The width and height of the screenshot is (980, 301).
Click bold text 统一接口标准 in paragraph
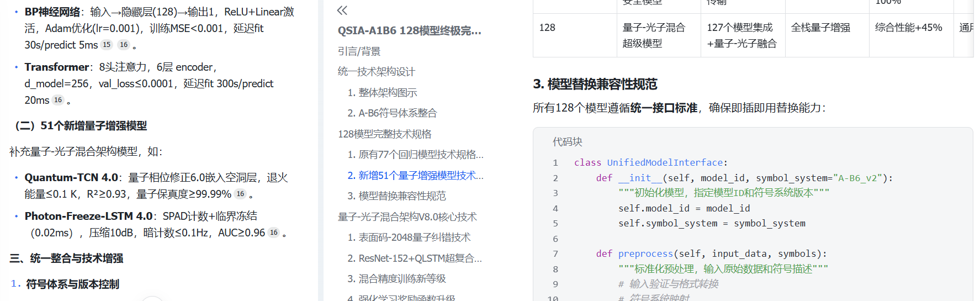(664, 108)
